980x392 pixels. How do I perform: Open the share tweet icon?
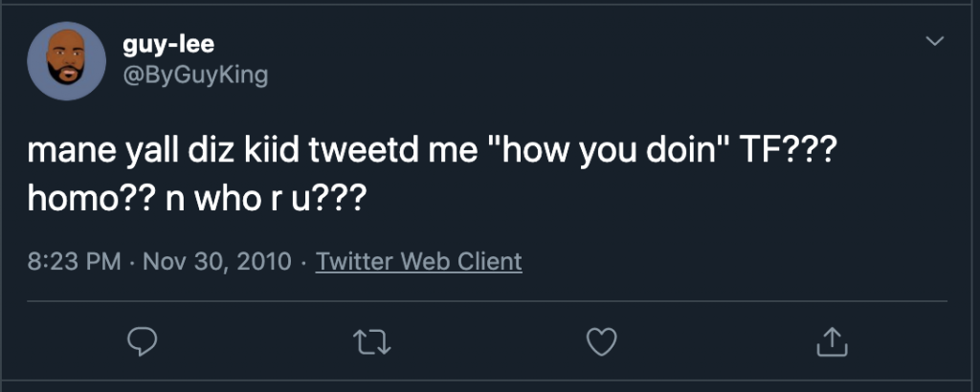point(832,340)
